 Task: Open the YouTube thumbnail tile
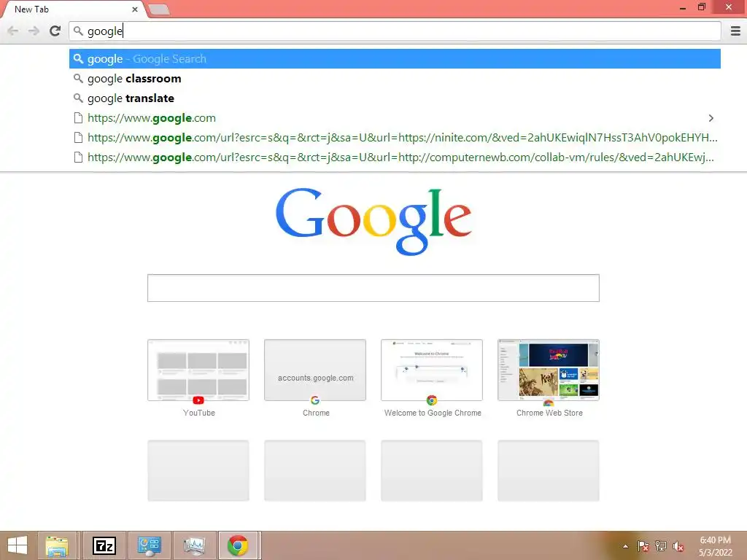(198, 370)
